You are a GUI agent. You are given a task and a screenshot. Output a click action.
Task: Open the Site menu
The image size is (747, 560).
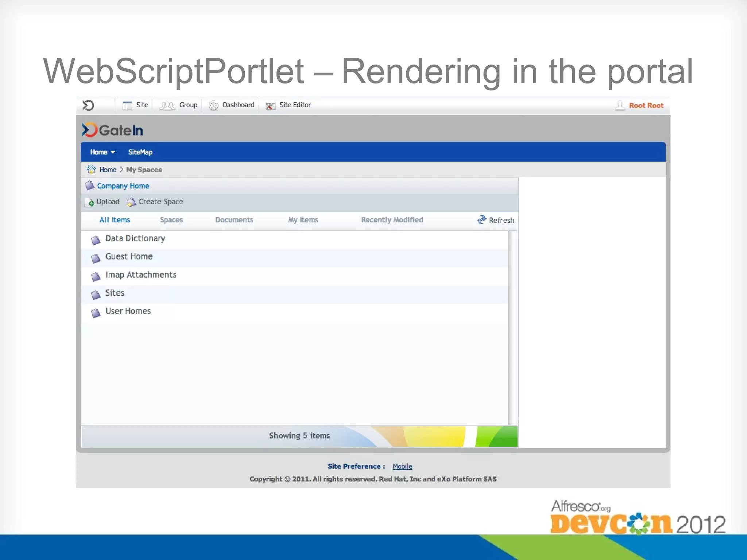point(142,105)
